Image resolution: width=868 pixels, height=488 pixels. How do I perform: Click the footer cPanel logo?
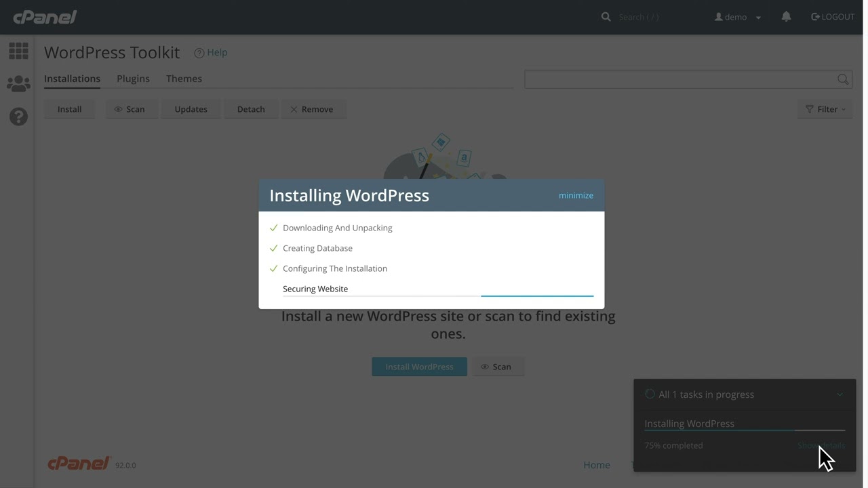pos(79,464)
